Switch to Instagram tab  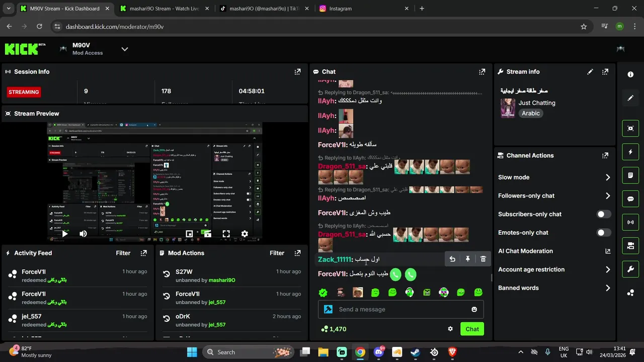(364, 9)
